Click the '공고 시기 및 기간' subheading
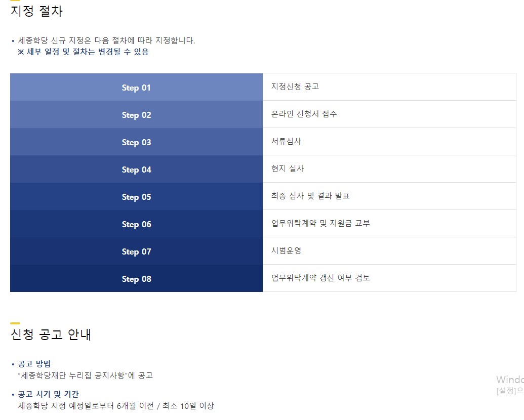This screenshot has width=524, height=420. click(48, 394)
